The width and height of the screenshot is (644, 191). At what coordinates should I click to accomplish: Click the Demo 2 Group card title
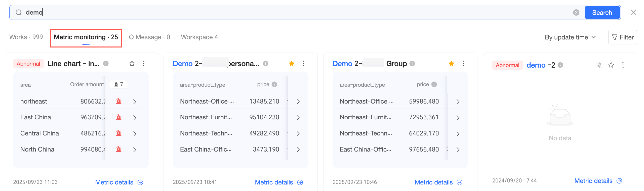(370, 64)
